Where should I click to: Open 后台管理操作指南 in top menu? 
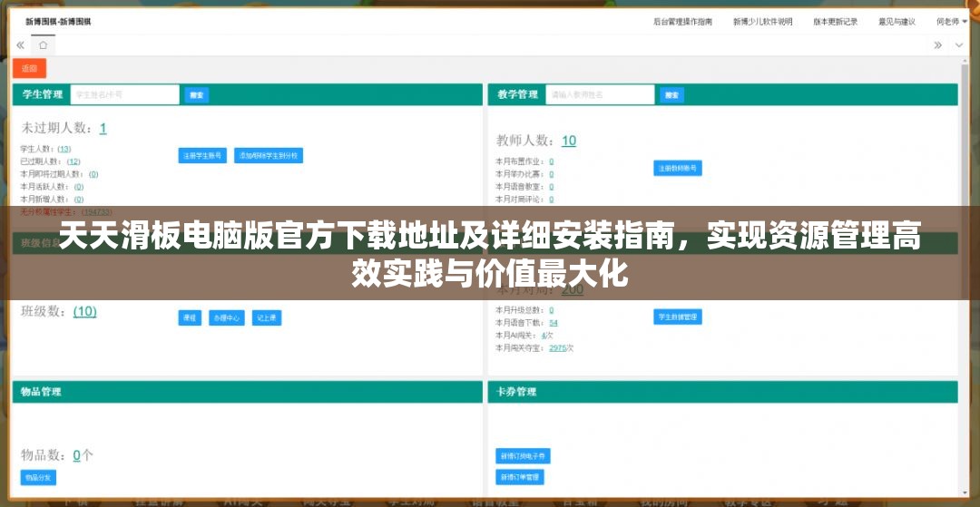pos(682,21)
